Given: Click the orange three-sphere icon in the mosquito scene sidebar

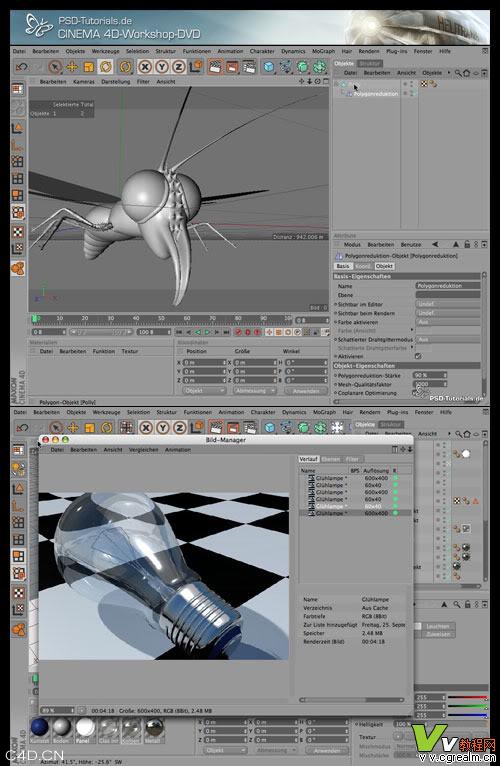Looking at the screenshot, I should [x=18, y=268].
